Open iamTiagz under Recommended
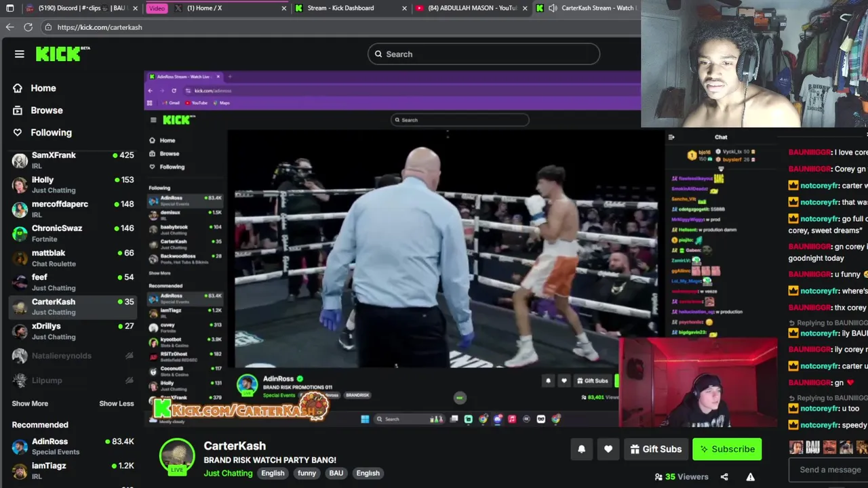The height and width of the screenshot is (488, 868). coord(73,471)
